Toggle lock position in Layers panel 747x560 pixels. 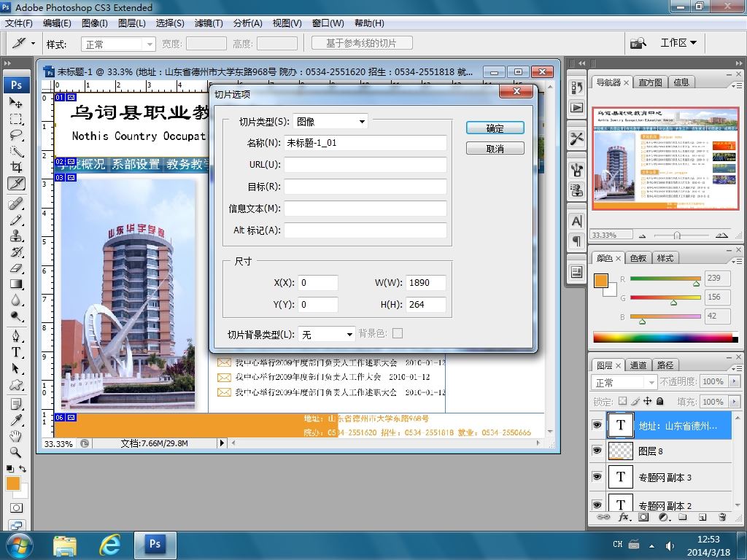coord(648,402)
